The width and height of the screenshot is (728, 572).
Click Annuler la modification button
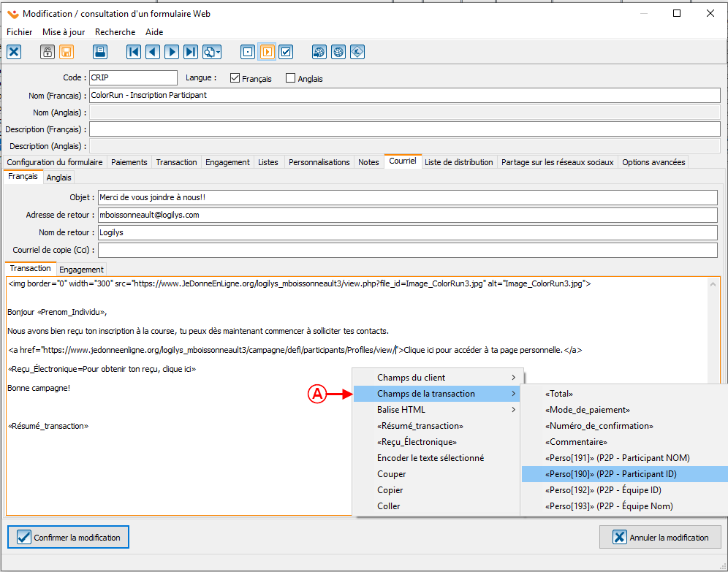660,537
